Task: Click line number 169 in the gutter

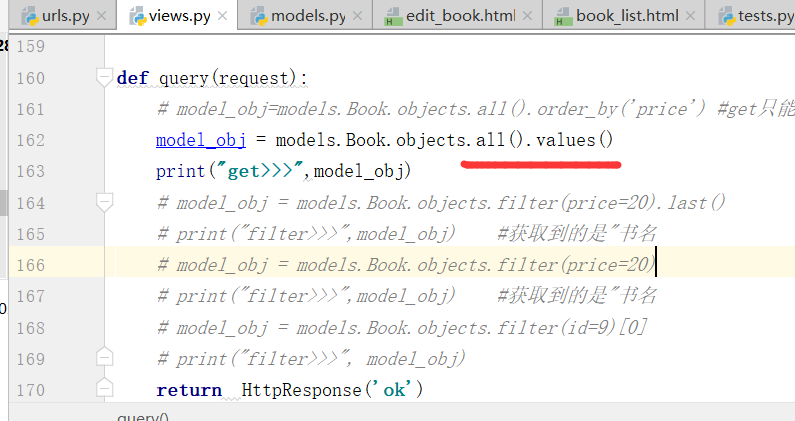Action: pyautogui.click(x=30, y=359)
